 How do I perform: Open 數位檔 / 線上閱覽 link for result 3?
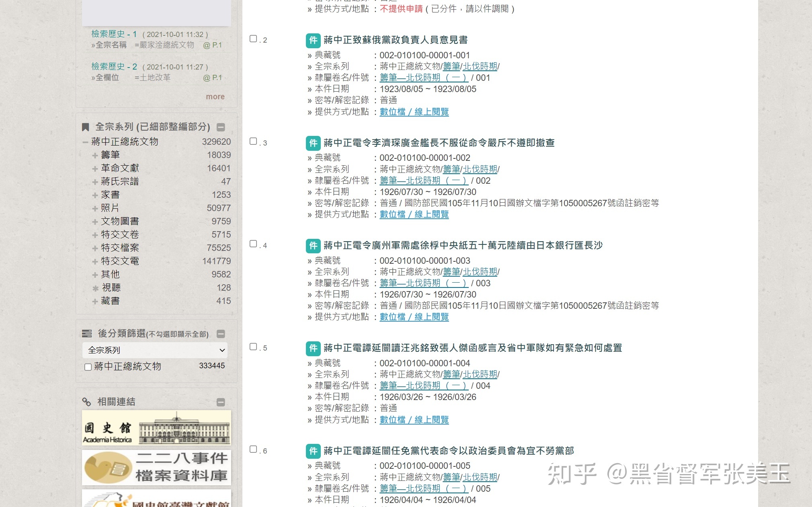click(x=414, y=215)
